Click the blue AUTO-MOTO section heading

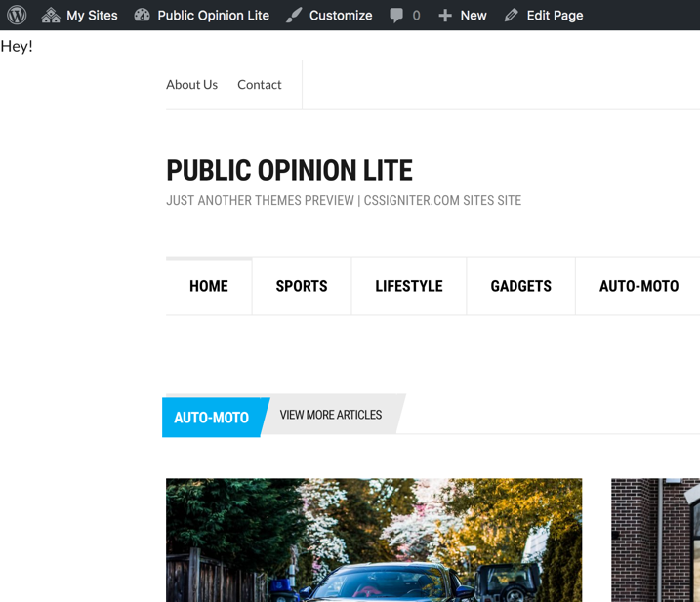(212, 418)
